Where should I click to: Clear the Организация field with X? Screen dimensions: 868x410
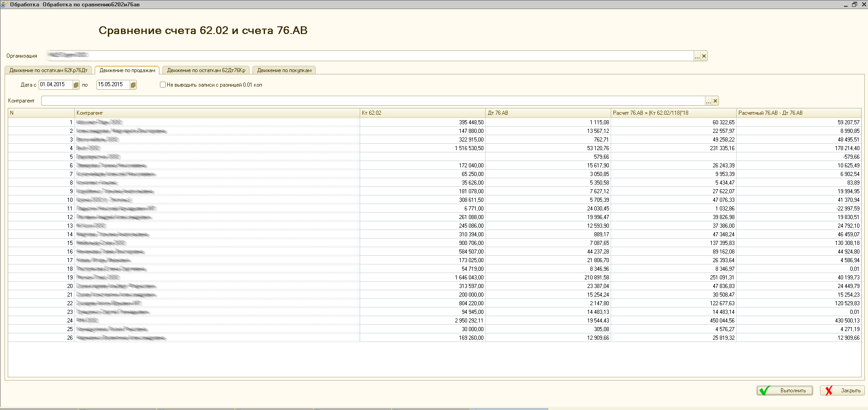pos(704,56)
